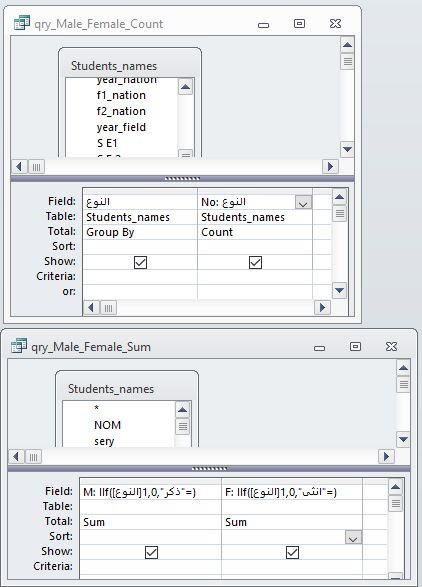
Task: Click right arrow of Count query grid horizontal scrollbar
Action: (x=322, y=308)
